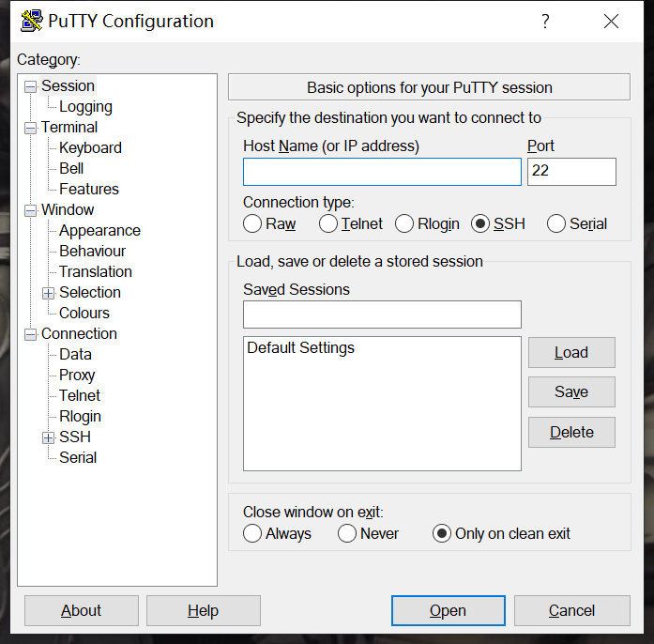Open the Connection category
The image size is (654, 644).
click(79, 334)
